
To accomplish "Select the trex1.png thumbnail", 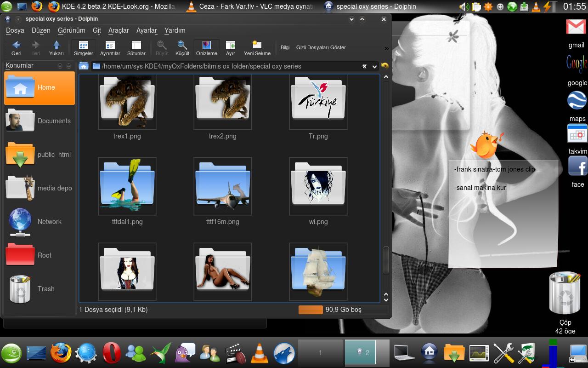I will click(127, 103).
